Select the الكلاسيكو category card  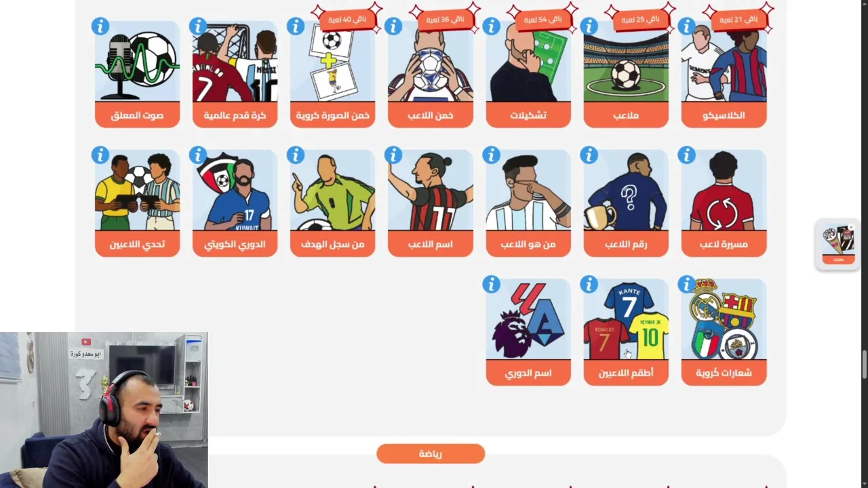724,74
